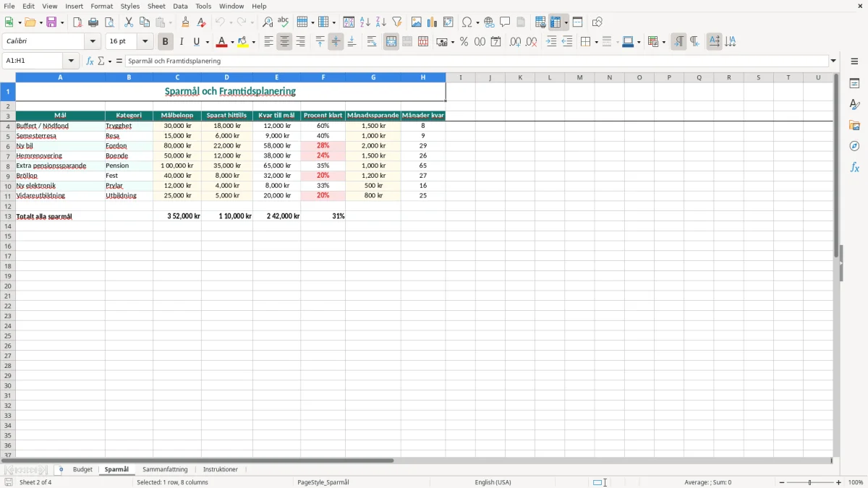Expand the Calibri font name dropdown
This screenshot has height=488, width=868.
pos(93,42)
